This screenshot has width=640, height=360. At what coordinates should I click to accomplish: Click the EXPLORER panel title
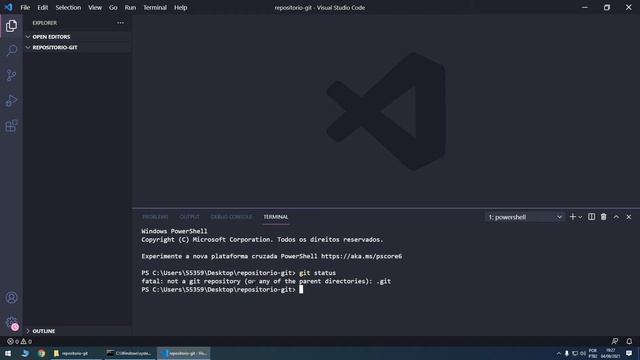tap(44, 23)
